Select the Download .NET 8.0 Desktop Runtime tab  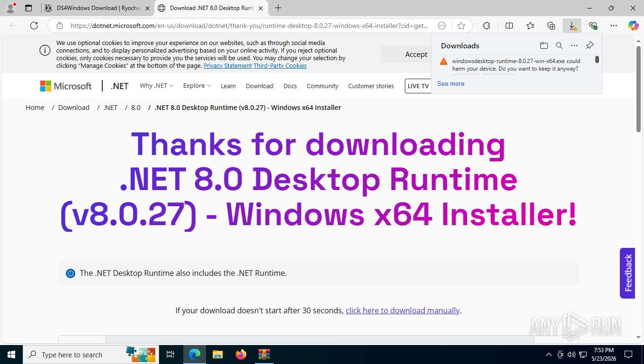(211, 8)
